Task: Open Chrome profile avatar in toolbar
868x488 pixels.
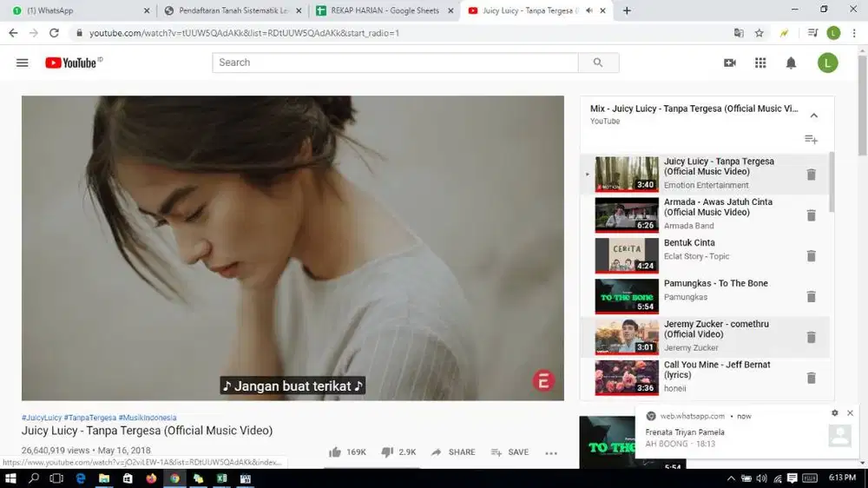Action: pos(833,33)
